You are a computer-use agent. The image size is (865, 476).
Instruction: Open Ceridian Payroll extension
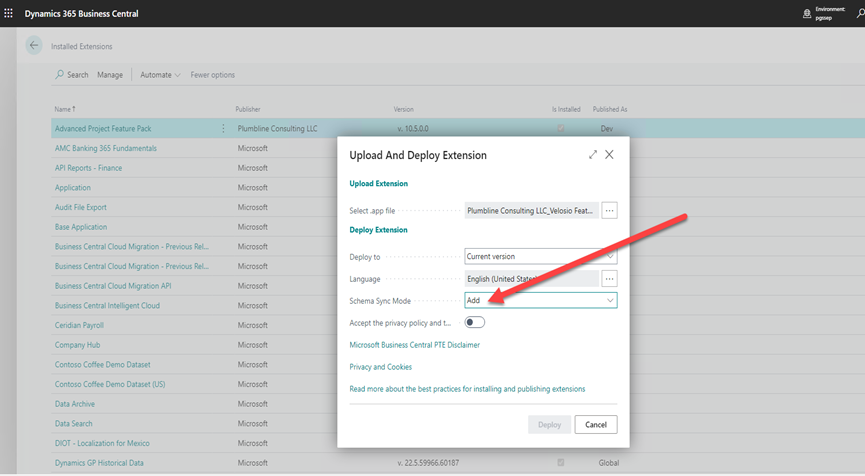pyautogui.click(x=79, y=325)
